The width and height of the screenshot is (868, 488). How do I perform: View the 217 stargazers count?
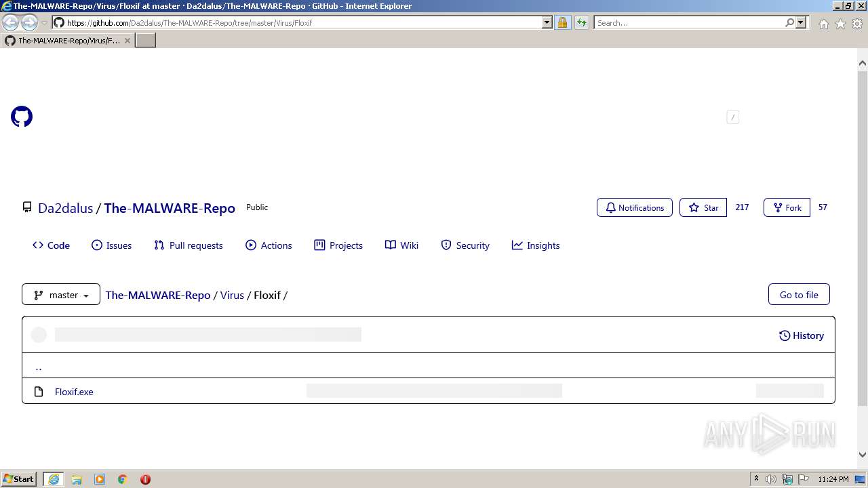pos(742,207)
